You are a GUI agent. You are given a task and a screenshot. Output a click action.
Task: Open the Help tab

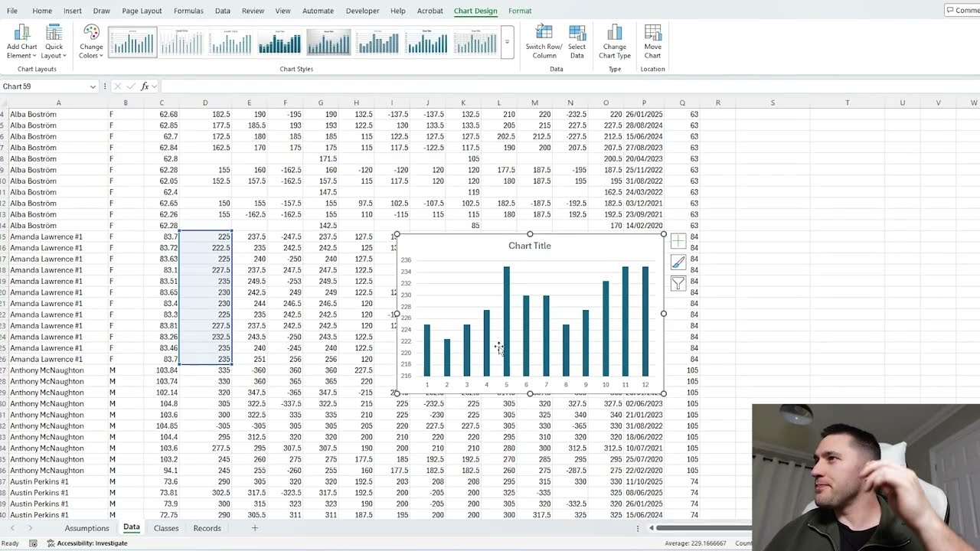coord(398,11)
